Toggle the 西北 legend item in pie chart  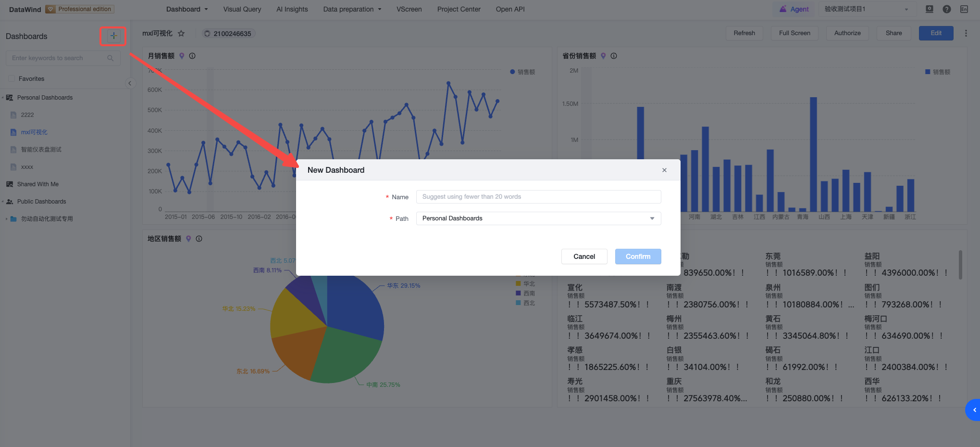point(525,303)
